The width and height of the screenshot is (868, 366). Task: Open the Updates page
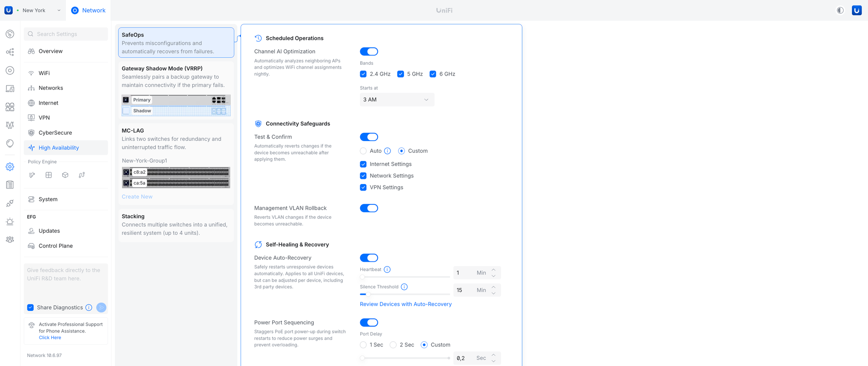click(x=66, y=231)
